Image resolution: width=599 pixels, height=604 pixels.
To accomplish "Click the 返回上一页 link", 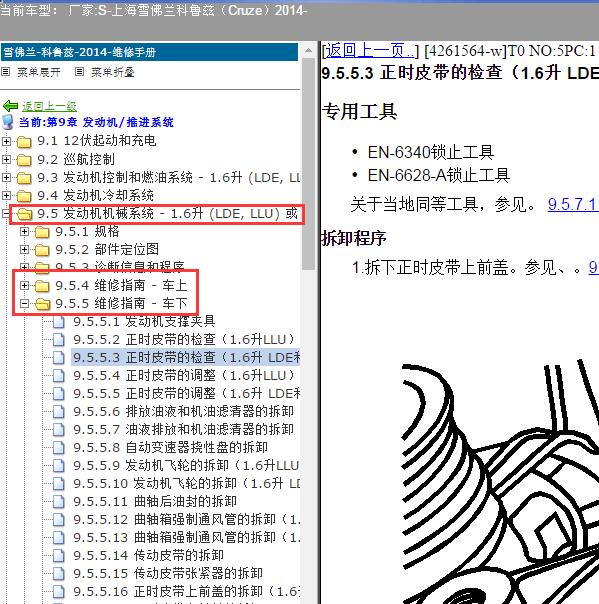I will 371,50.
